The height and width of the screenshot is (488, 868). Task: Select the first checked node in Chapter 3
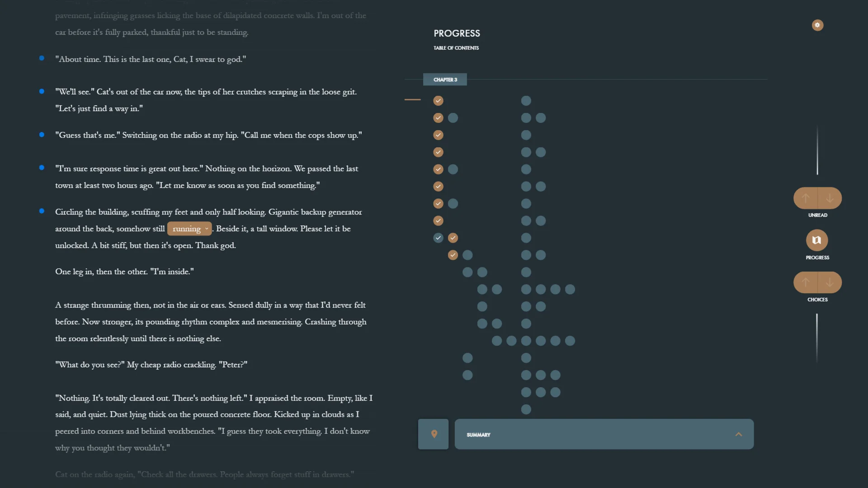pyautogui.click(x=438, y=101)
